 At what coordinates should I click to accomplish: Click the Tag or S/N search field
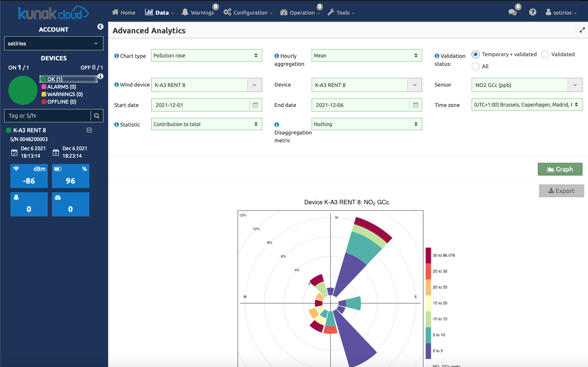click(48, 116)
